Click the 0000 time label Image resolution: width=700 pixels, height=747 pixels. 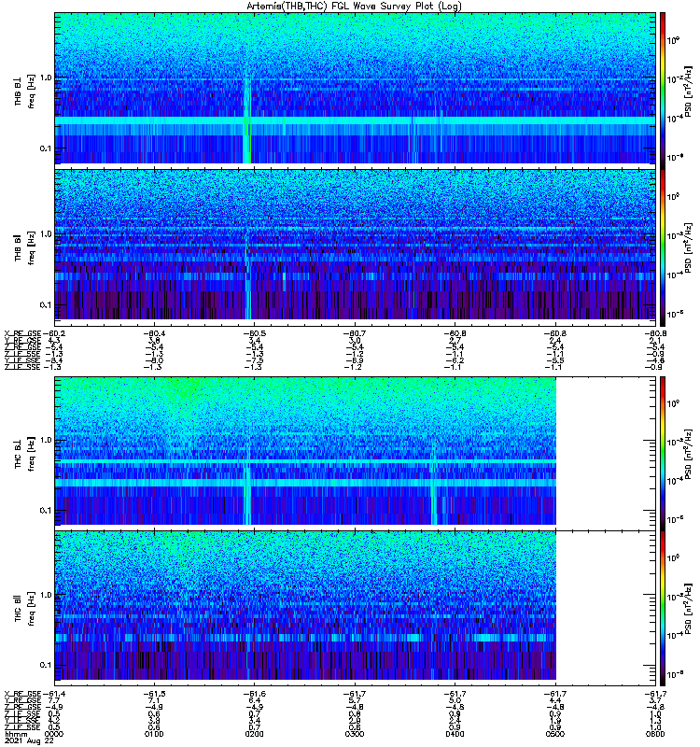click(x=54, y=734)
